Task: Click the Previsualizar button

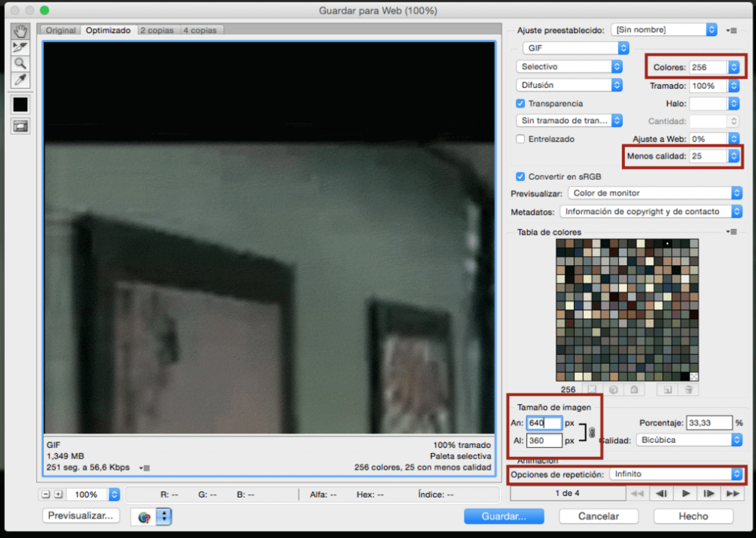Action: pyautogui.click(x=81, y=516)
